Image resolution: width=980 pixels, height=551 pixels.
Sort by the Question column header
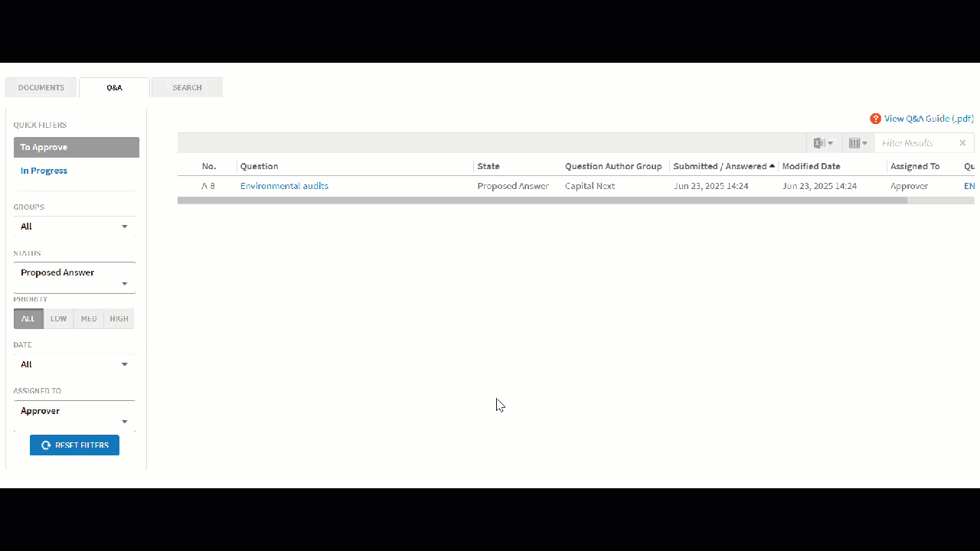click(260, 166)
